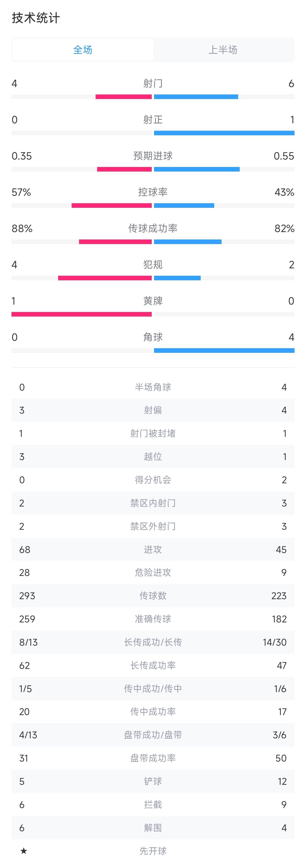
Task: Select the 射门被封堵 row
Action: point(153,433)
